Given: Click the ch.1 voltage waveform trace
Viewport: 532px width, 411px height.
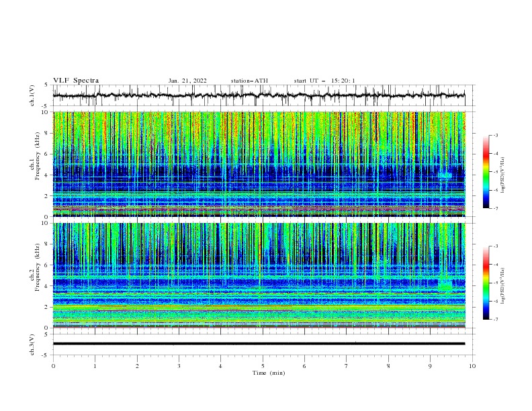Looking at the screenshot, I should pos(259,95).
